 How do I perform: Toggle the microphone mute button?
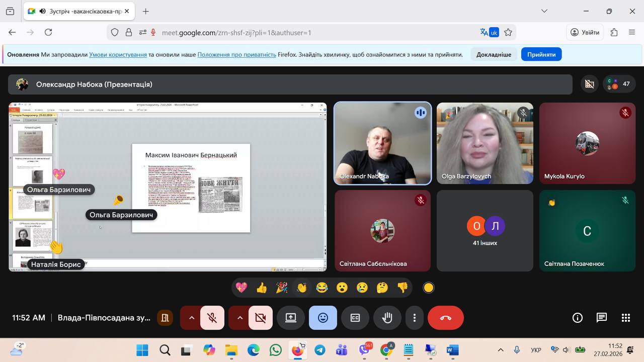click(212, 318)
